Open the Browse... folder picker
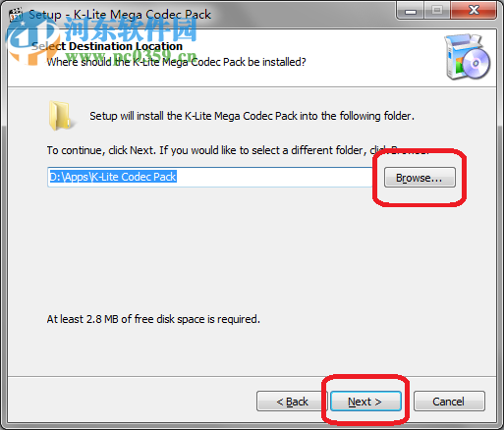 point(420,178)
